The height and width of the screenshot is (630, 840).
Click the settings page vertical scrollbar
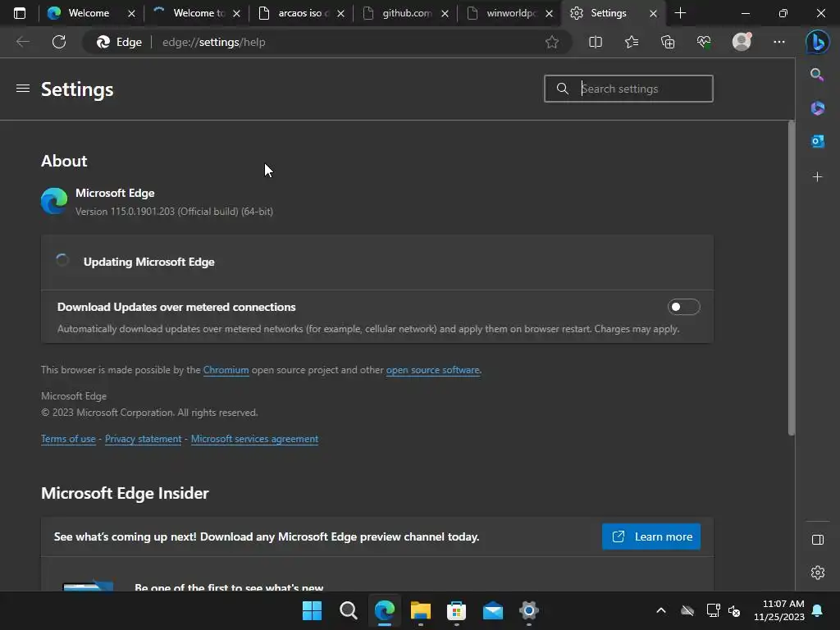792,277
